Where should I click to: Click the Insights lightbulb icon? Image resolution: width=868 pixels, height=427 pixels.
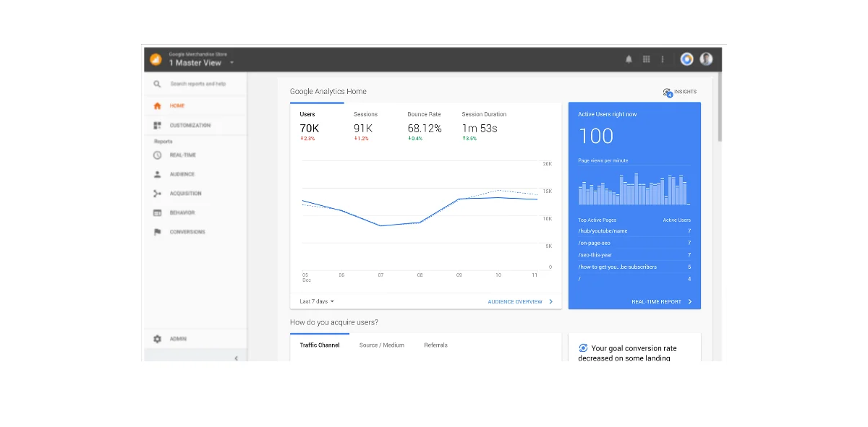tap(668, 92)
